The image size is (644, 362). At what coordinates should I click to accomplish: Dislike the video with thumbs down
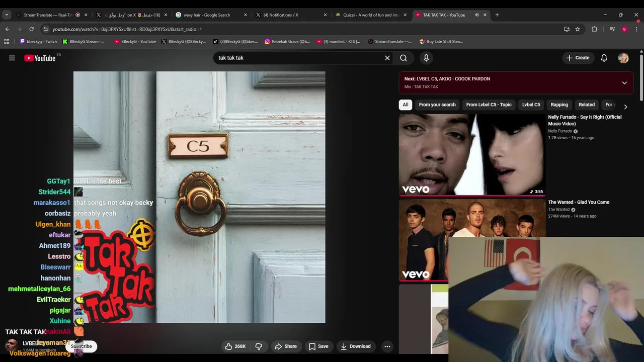(x=259, y=346)
